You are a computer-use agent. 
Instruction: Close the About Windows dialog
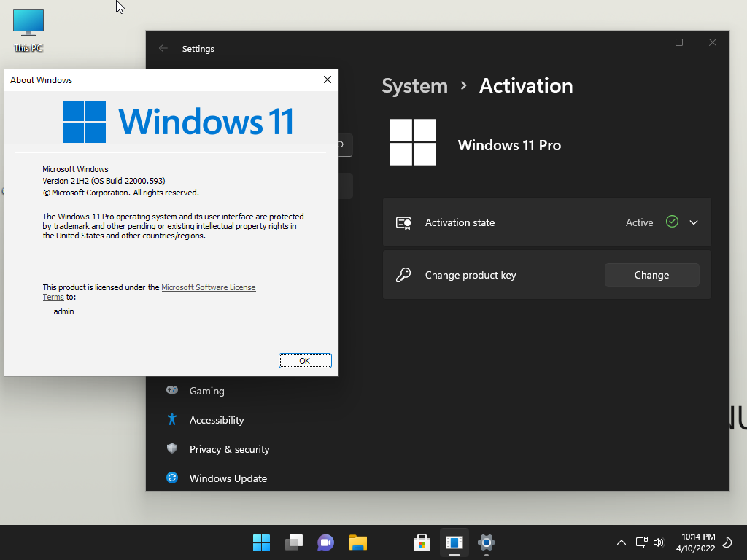pos(328,79)
